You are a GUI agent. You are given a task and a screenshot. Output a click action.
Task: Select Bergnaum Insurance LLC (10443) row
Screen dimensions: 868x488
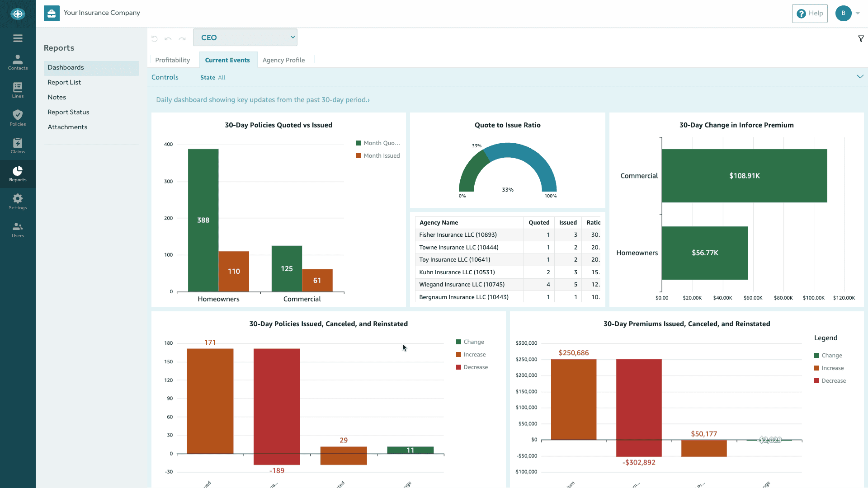pyautogui.click(x=508, y=297)
